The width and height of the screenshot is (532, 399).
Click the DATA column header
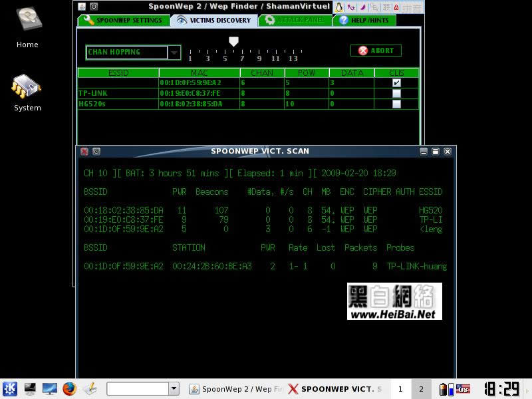pyautogui.click(x=352, y=73)
